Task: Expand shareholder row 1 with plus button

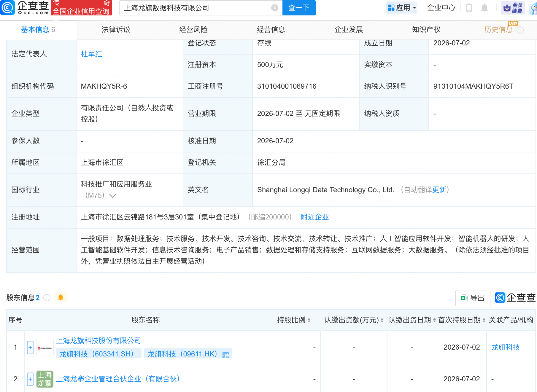Action: pos(30,348)
